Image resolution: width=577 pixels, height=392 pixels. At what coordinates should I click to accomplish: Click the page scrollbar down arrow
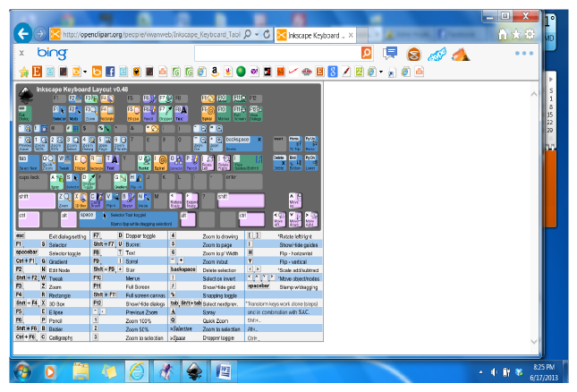(534, 342)
